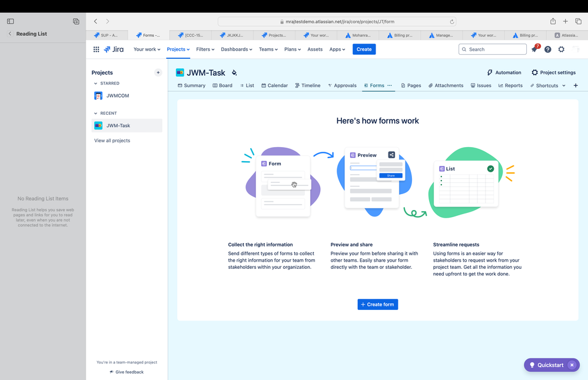Click the Create form button
Viewport: 588px width, 380px height.
click(x=378, y=304)
